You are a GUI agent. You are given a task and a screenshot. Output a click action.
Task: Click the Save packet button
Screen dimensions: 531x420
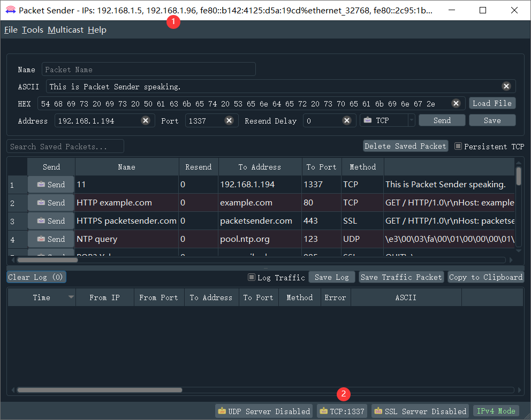click(x=492, y=120)
